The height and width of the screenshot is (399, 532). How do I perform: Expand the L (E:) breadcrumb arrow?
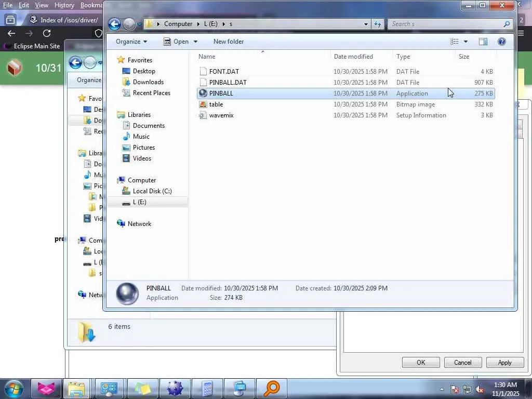coord(224,24)
